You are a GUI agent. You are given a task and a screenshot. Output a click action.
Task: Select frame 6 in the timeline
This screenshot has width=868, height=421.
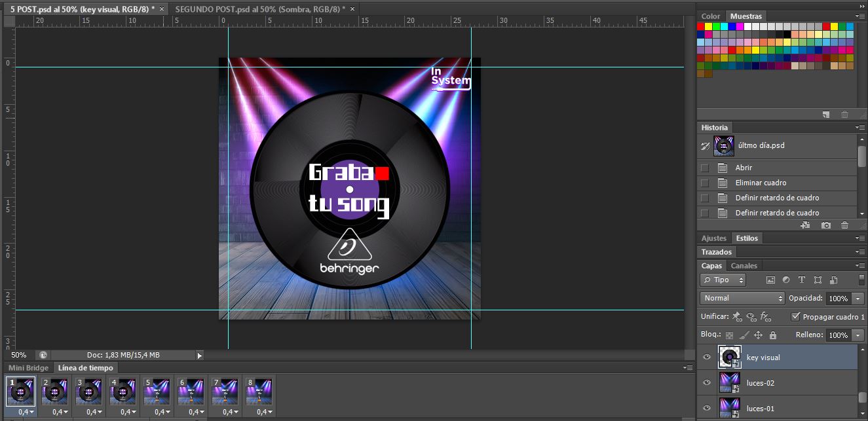191,392
